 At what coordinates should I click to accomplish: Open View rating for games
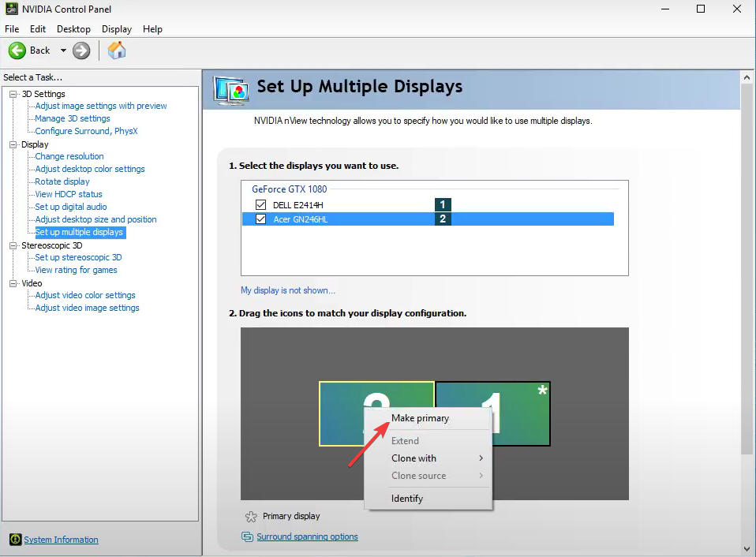[x=77, y=270]
